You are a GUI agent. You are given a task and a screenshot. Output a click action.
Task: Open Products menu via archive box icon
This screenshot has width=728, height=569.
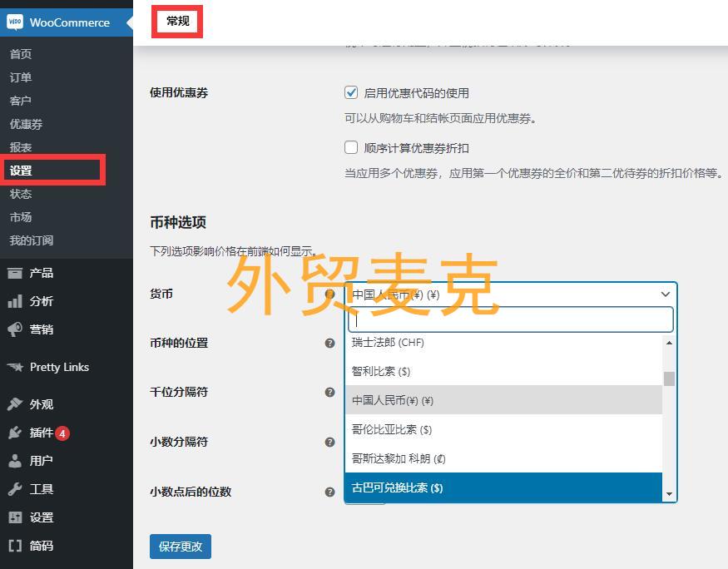pyautogui.click(x=15, y=273)
